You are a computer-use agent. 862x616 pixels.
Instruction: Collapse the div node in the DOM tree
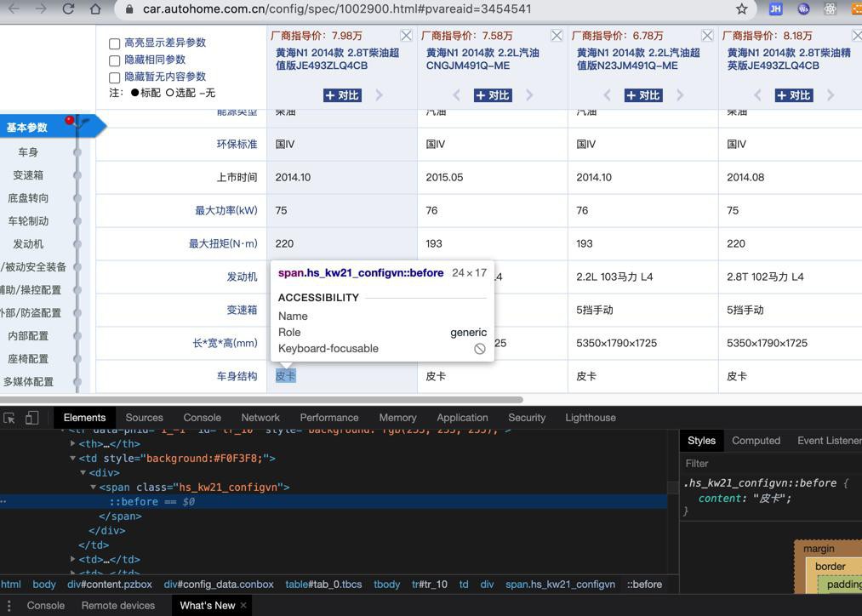(x=83, y=472)
